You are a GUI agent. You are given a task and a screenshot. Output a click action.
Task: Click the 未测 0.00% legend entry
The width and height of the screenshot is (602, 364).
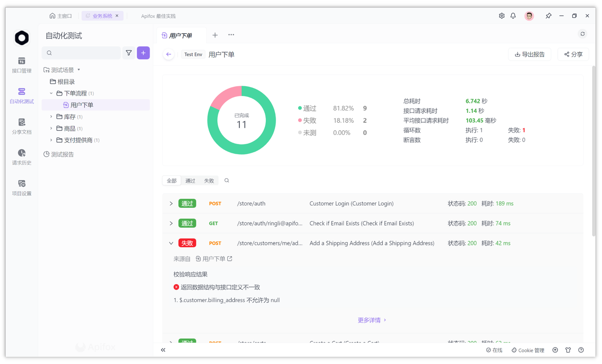click(332, 133)
